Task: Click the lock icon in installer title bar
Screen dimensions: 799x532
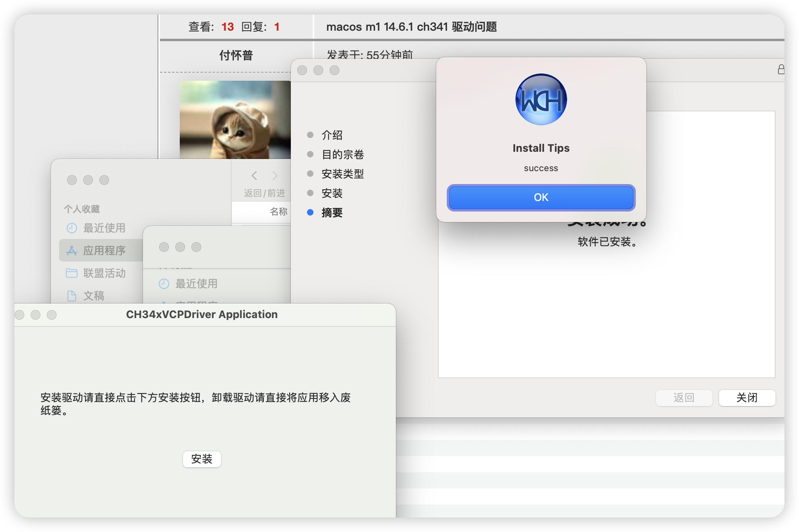Action: [x=781, y=69]
